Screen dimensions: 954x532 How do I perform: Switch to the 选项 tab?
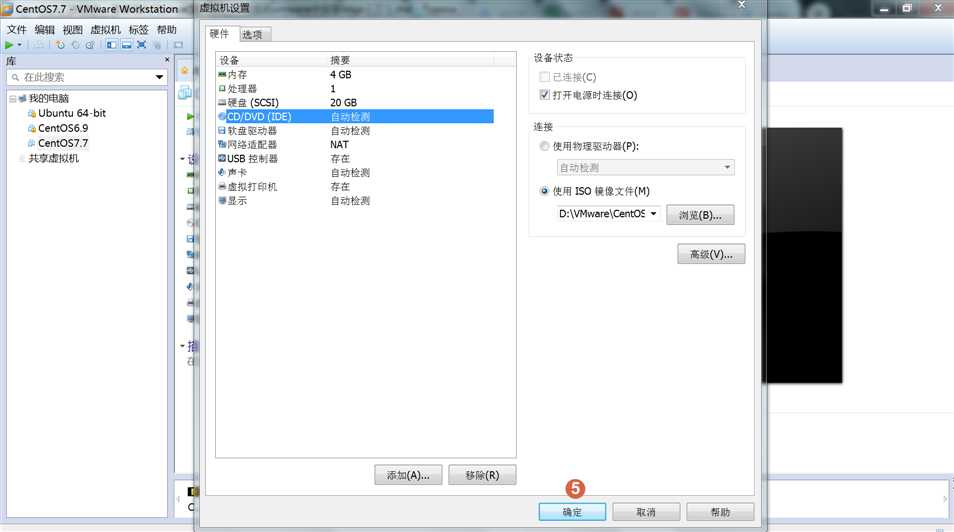point(252,35)
